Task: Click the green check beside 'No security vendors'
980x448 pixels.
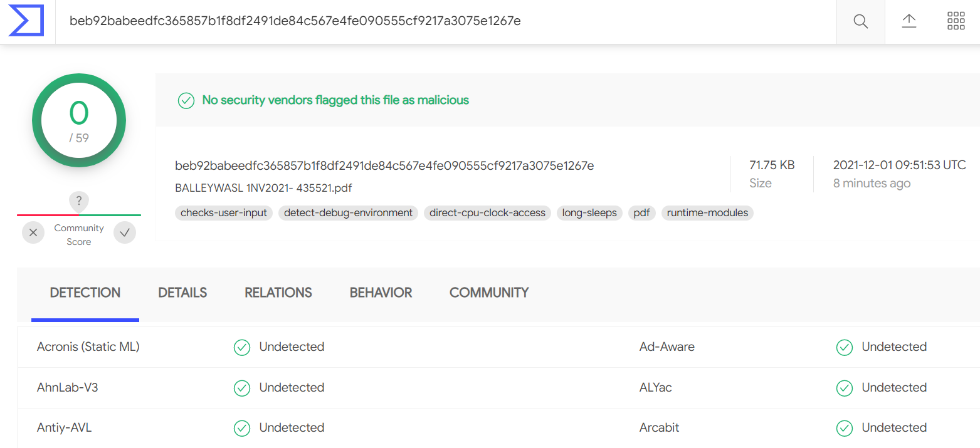Action: tap(186, 100)
